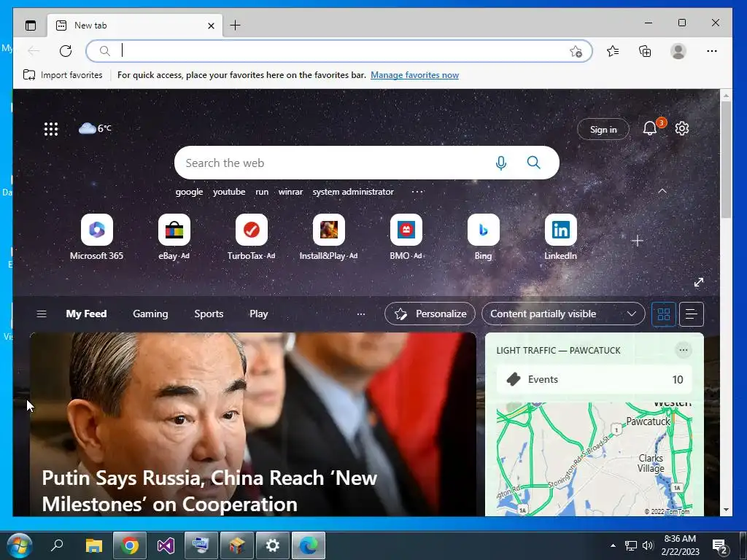
Task: Open File Explorer from the taskbar
Action: click(x=94, y=545)
